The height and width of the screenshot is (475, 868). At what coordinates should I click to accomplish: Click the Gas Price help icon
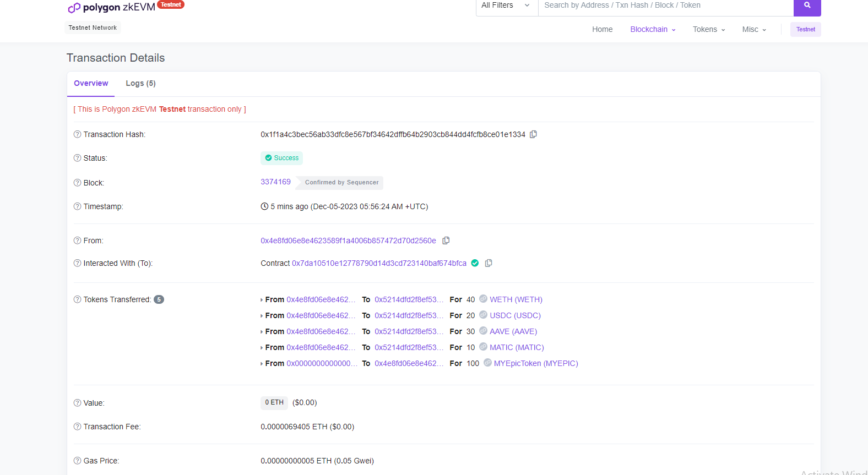77,461
